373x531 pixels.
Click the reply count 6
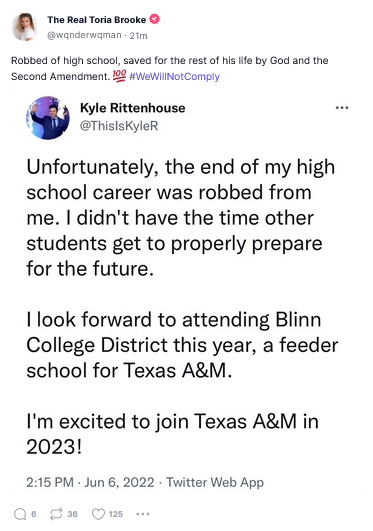(x=34, y=514)
